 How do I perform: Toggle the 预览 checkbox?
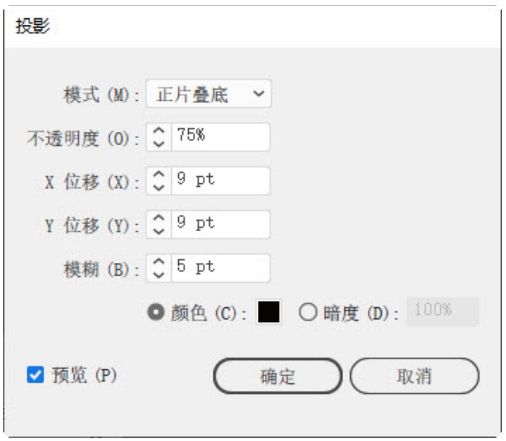35,375
